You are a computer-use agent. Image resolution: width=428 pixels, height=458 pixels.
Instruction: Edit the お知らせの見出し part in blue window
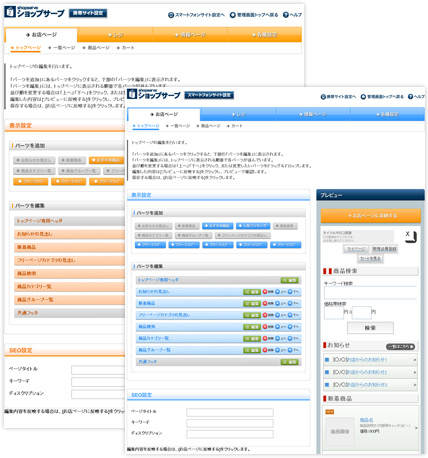tap(252, 292)
